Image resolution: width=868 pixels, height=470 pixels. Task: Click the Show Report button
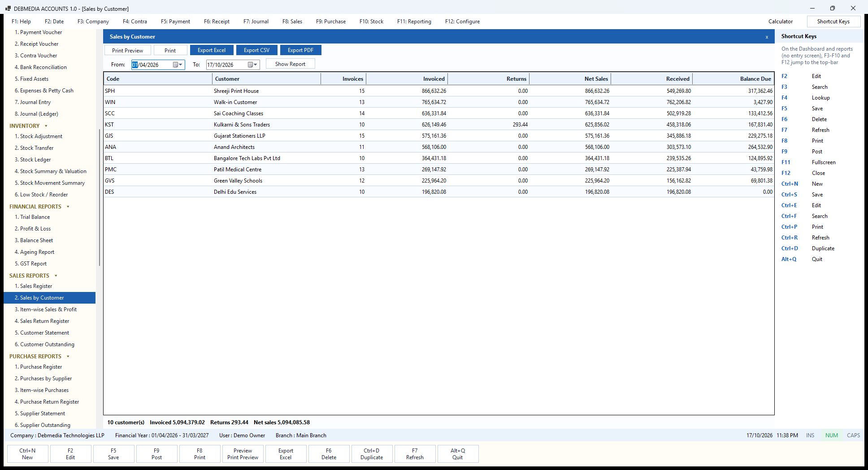[291, 64]
